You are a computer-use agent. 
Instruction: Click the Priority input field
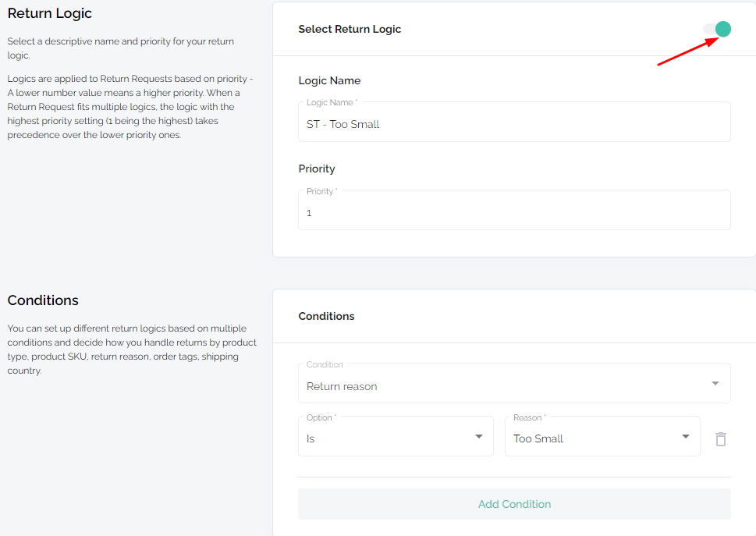pos(514,210)
